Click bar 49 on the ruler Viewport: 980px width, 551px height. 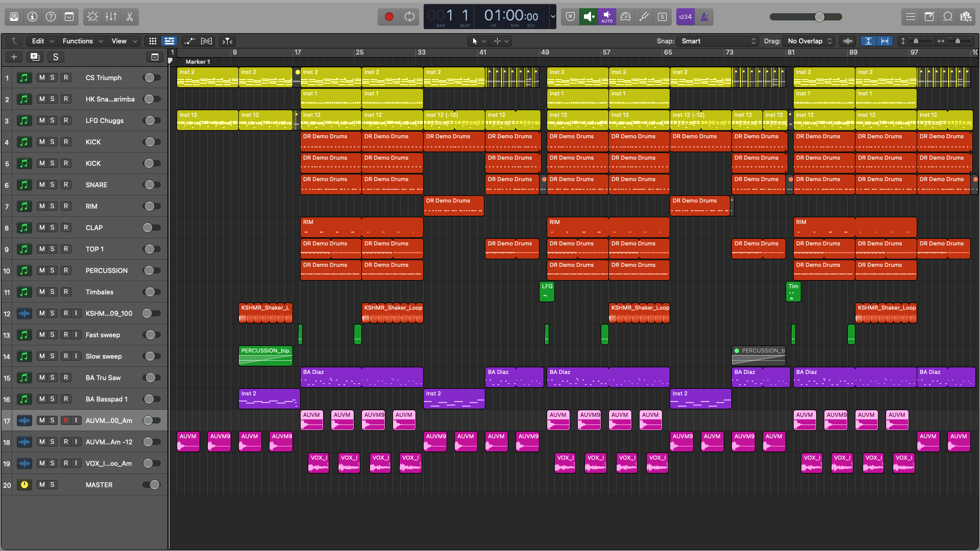(545, 52)
